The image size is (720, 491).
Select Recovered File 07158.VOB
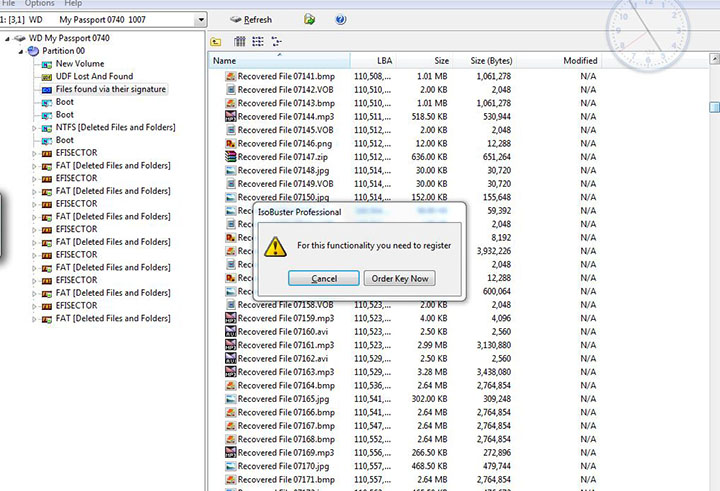click(285, 305)
